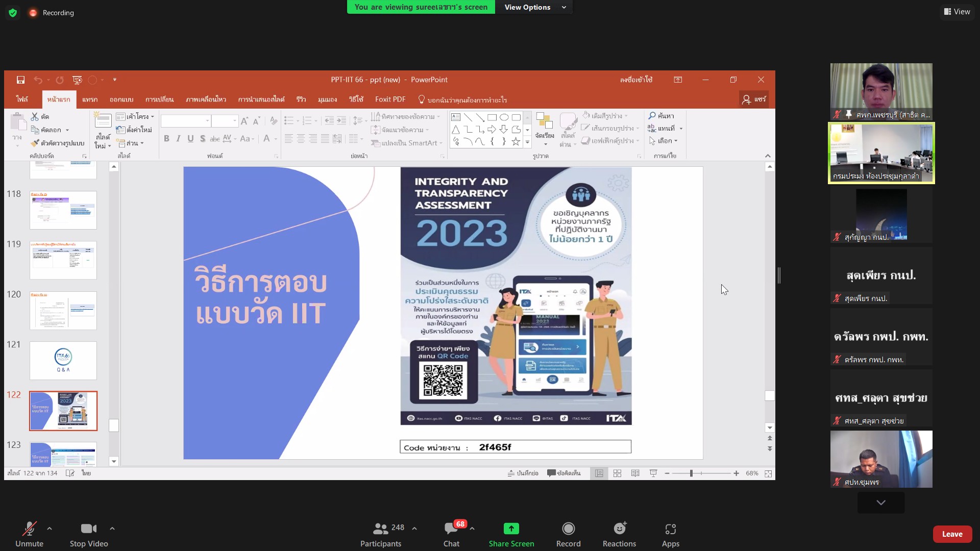The width and height of the screenshot is (980, 551).
Task: Start Slide Show from status bar icon
Action: coord(653,473)
